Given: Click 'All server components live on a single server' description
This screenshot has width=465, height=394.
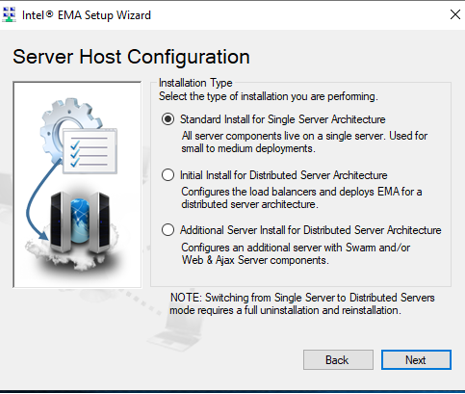Looking at the screenshot, I should click(304, 142).
